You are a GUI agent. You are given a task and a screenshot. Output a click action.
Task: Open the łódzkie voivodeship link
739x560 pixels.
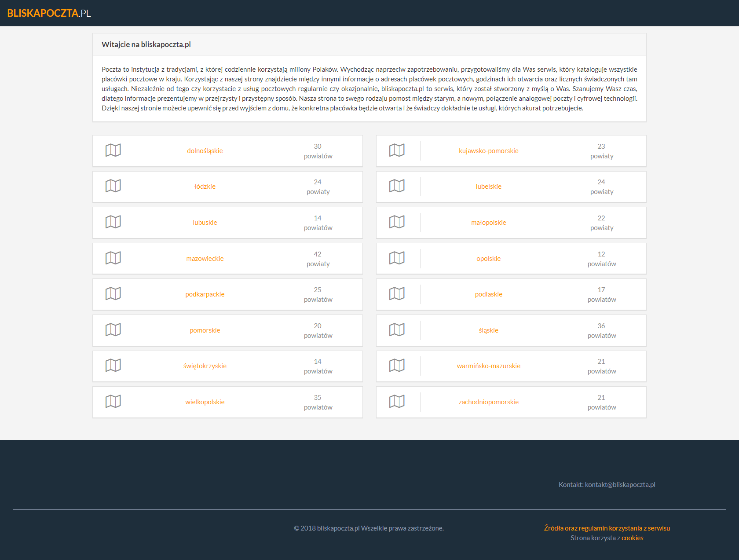[x=205, y=187]
